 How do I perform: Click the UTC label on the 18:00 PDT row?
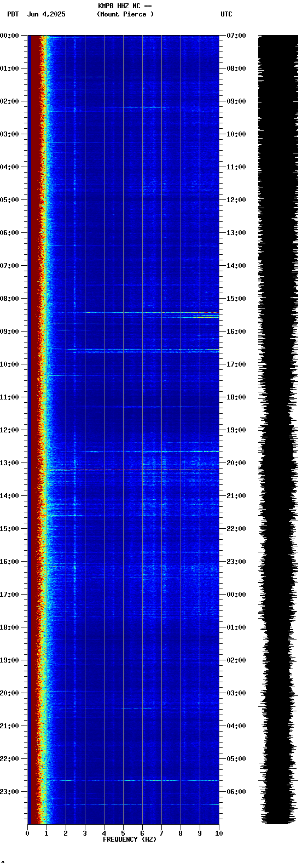point(236,627)
